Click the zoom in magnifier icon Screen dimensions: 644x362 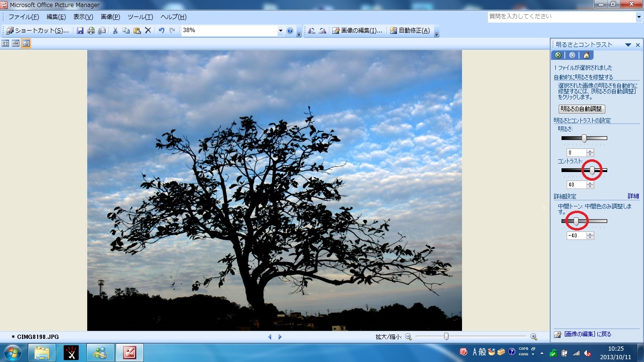(534, 337)
